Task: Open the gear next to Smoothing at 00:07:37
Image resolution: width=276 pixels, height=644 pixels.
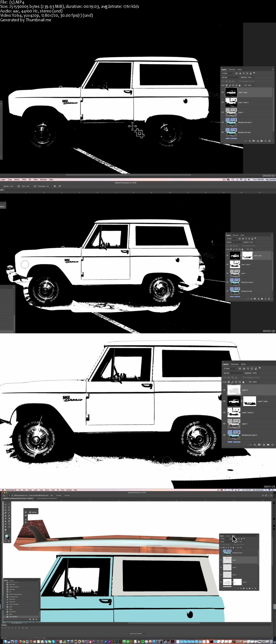Action: (x=55, y=186)
